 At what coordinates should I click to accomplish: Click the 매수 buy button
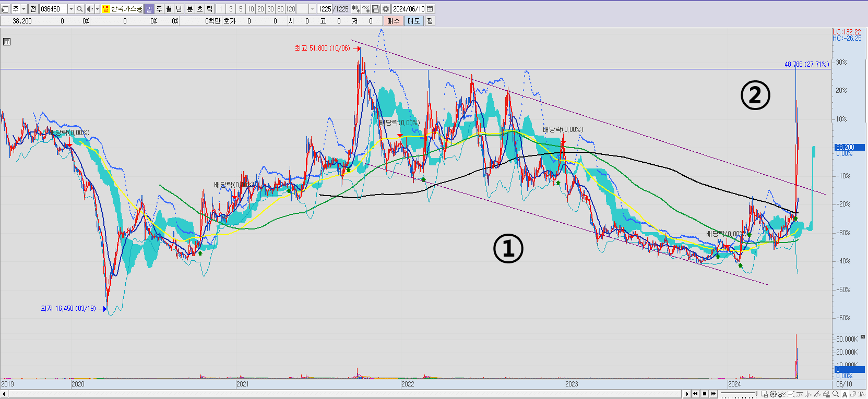[393, 21]
